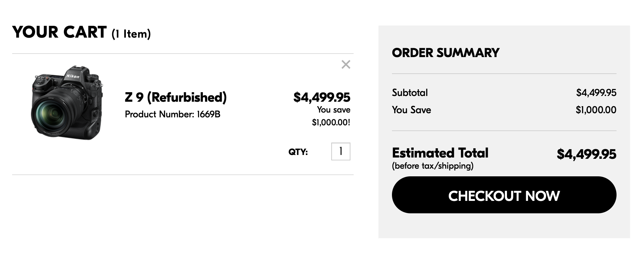Click the Estimated Total label
Viewport: 644px width, 257px height.
pyautogui.click(x=440, y=153)
